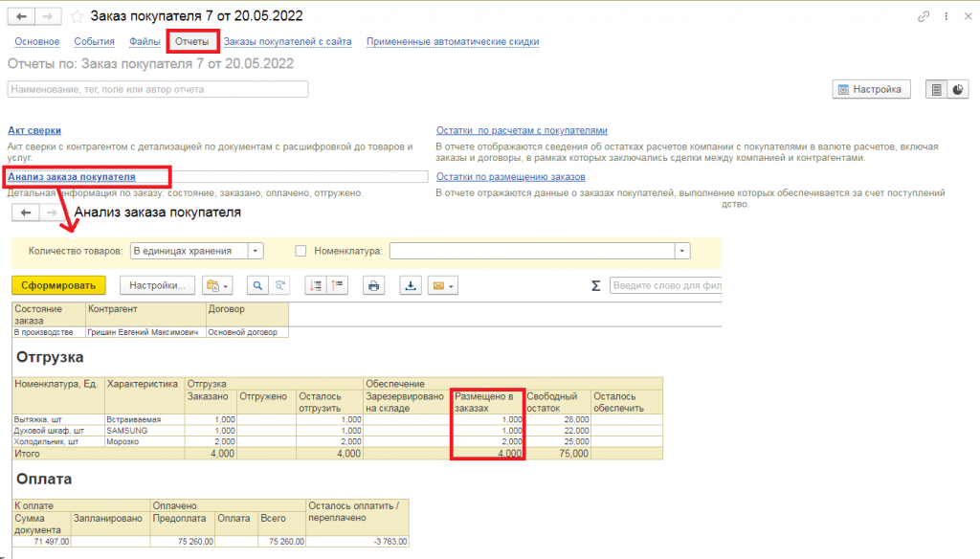
Task: Switch to pie chart reports view
Action: tap(957, 89)
